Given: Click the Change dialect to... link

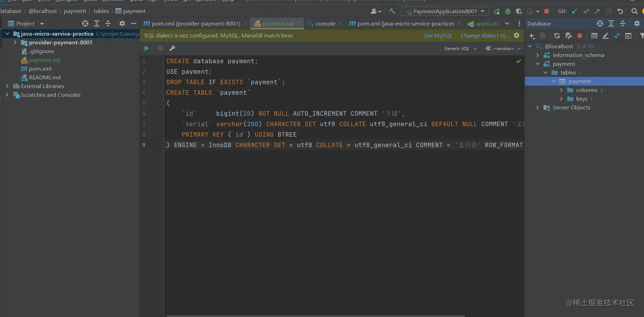Looking at the screenshot, I should coord(485,35).
